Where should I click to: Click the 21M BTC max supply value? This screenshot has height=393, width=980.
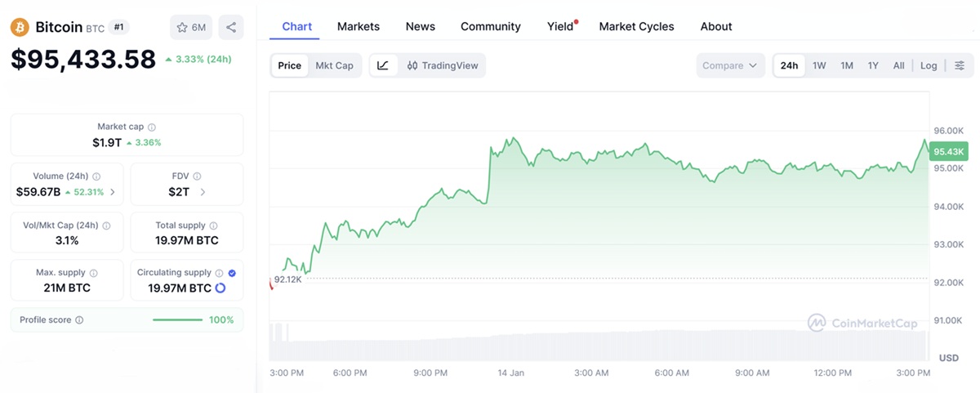(67, 288)
